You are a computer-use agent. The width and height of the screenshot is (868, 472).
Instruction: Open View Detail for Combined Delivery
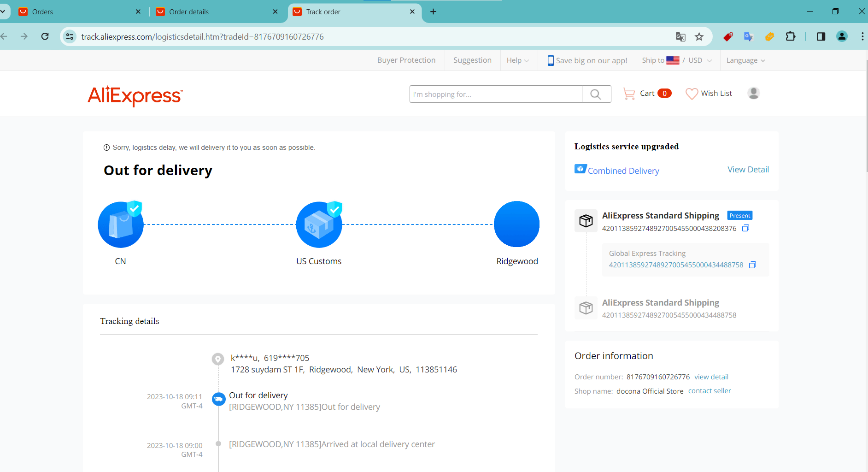pyautogui.click(x=748, y=170)
